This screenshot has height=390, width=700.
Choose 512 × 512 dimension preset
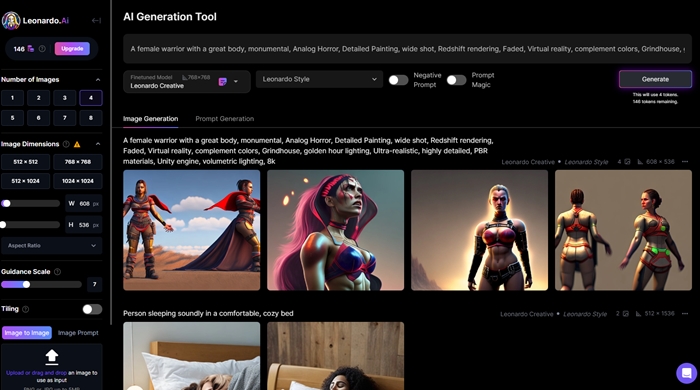(25, 162)
